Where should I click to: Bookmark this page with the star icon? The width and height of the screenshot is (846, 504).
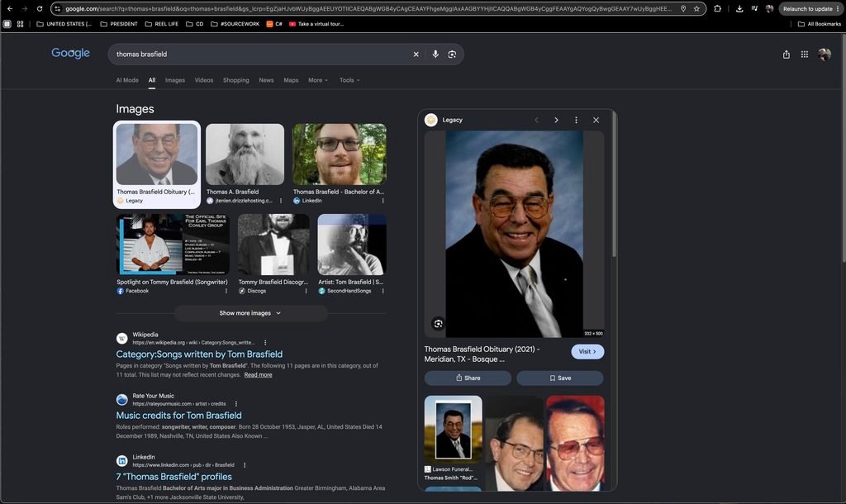[x=696, y=8]
